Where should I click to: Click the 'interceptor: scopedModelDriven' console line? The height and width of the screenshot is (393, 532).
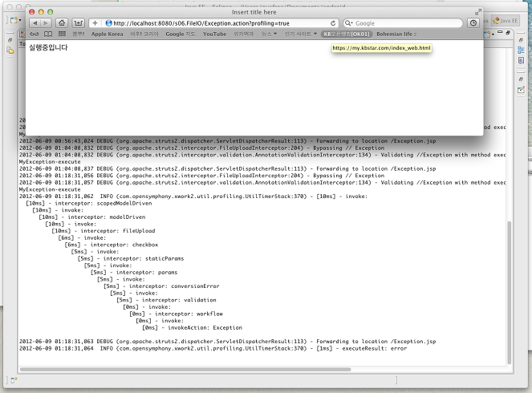point(89,203)
